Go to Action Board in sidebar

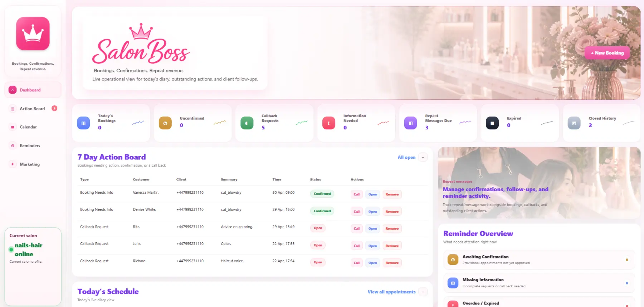33,109
